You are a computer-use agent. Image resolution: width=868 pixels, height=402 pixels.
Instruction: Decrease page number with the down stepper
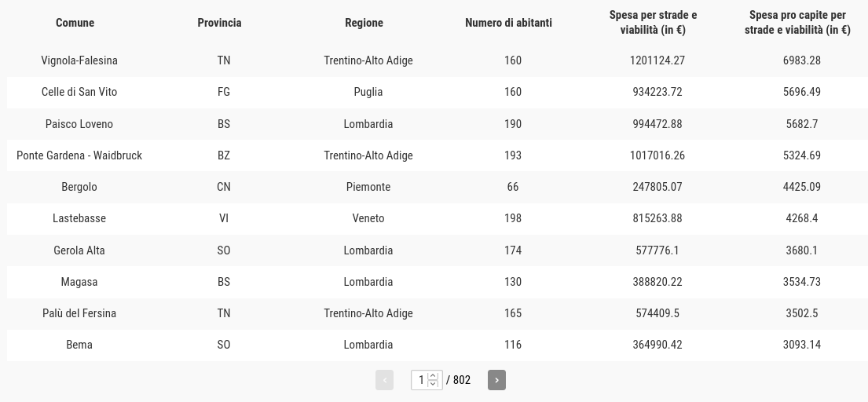433,384
